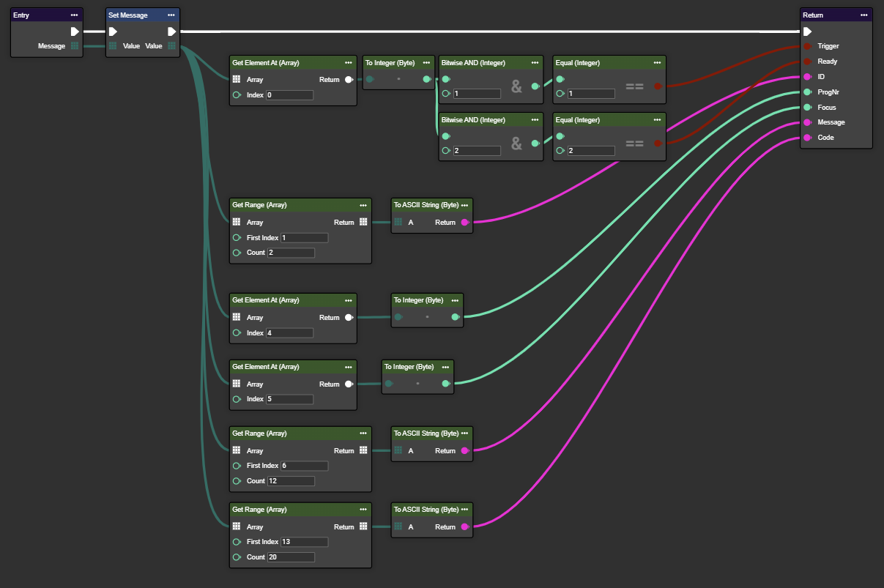Click the ProgNr input pin on Return node
Screen dimensions: 884x588
click(x=807, y=92)
